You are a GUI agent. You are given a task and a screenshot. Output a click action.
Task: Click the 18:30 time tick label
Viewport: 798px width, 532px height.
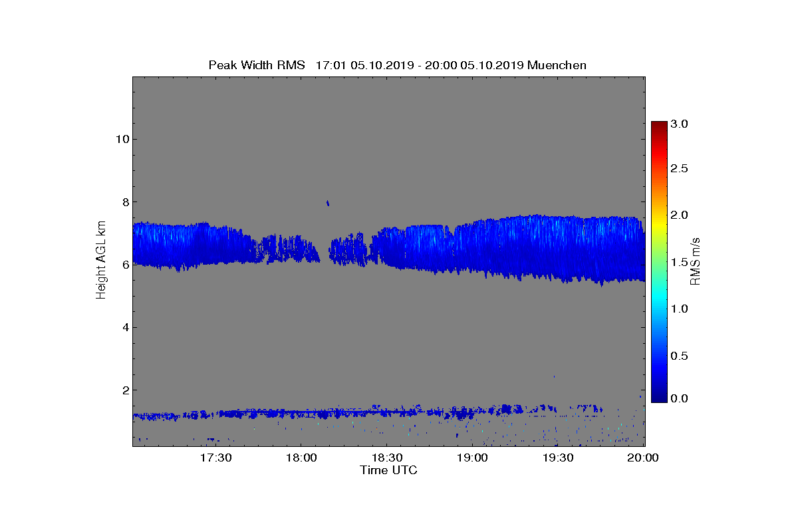tap(386, 458)
